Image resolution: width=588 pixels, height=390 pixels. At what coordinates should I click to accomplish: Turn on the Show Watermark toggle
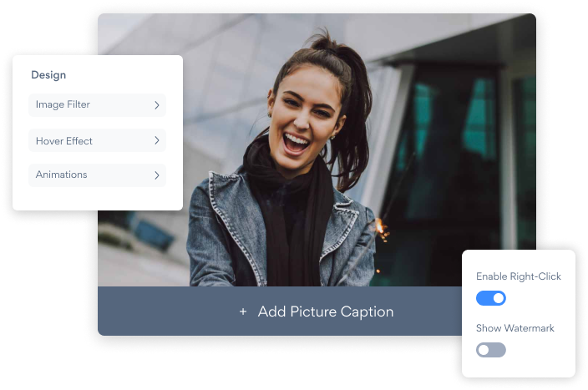[x=491, y=350]
